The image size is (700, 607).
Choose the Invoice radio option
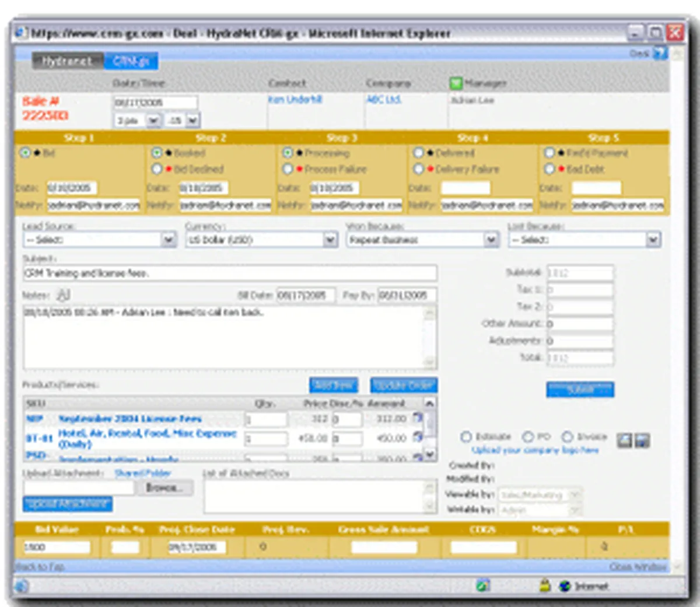[568, 437]
